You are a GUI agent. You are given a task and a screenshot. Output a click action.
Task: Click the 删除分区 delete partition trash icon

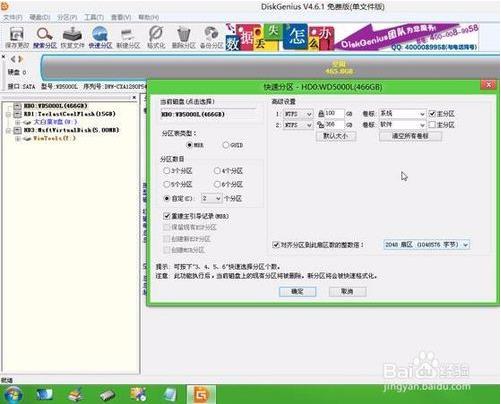coord(183,34)
